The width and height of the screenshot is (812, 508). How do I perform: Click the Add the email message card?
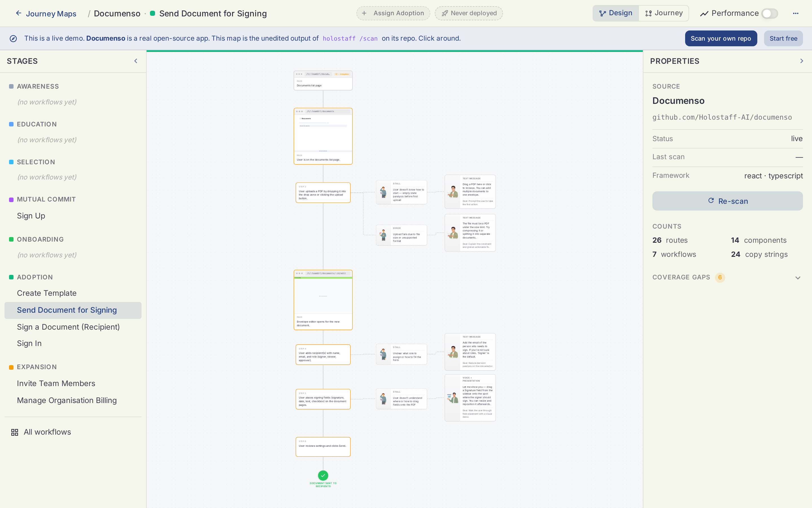point(470,352)
